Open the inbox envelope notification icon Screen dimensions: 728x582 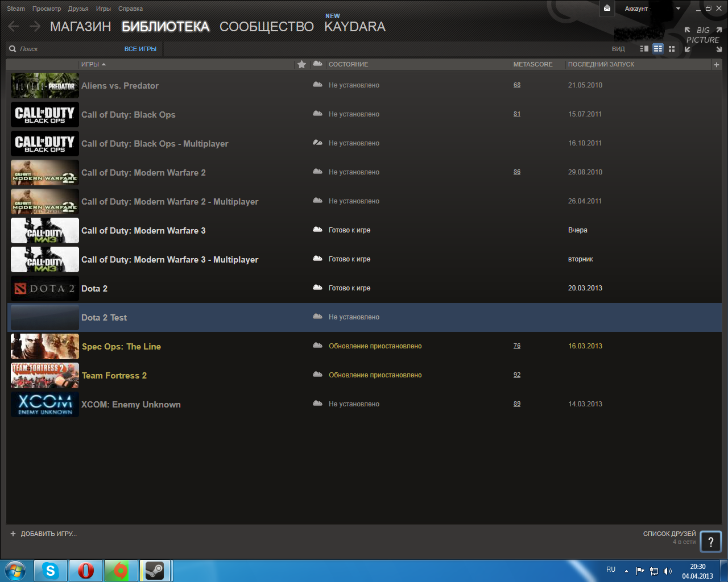point(607,9)
